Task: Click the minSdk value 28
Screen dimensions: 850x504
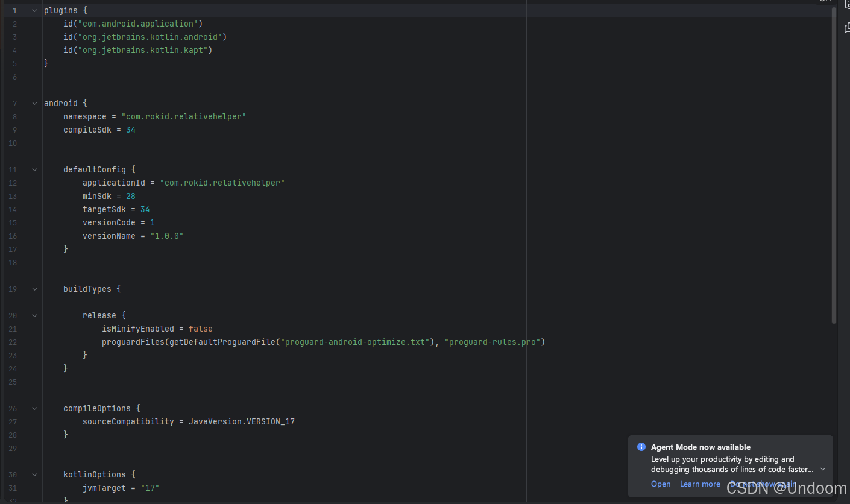Action: click(131, 196)
